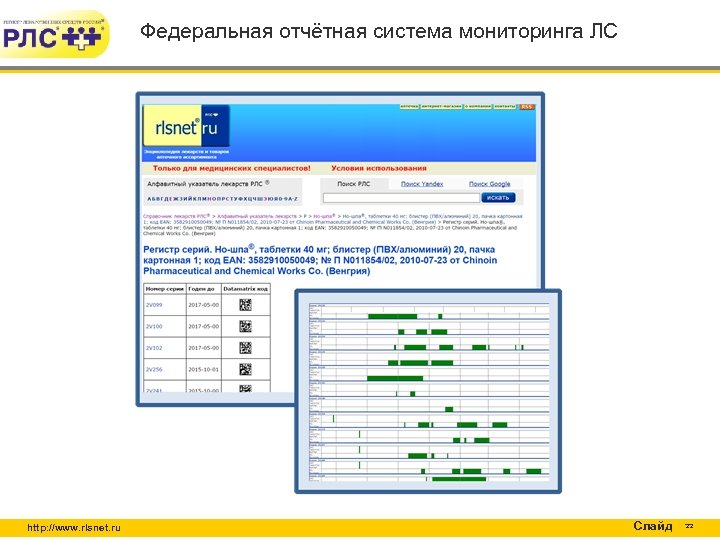The width and height of the screenshot is (720, 540).
Task: Click the rlsnet.ru site logo
Action: (x=186, y=126)
